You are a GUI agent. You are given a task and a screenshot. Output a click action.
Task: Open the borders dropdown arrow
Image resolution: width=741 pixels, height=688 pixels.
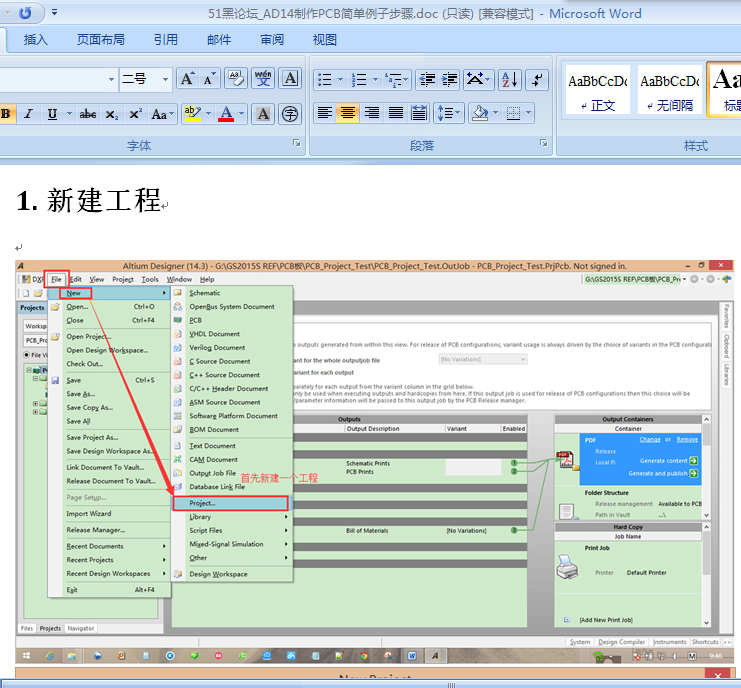click(528, 113)
